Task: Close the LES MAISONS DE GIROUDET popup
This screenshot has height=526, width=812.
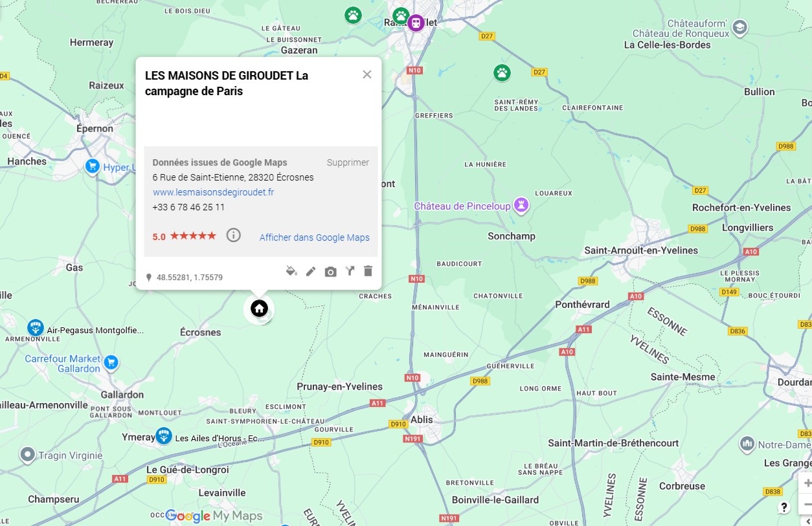Action: (367, 74)
